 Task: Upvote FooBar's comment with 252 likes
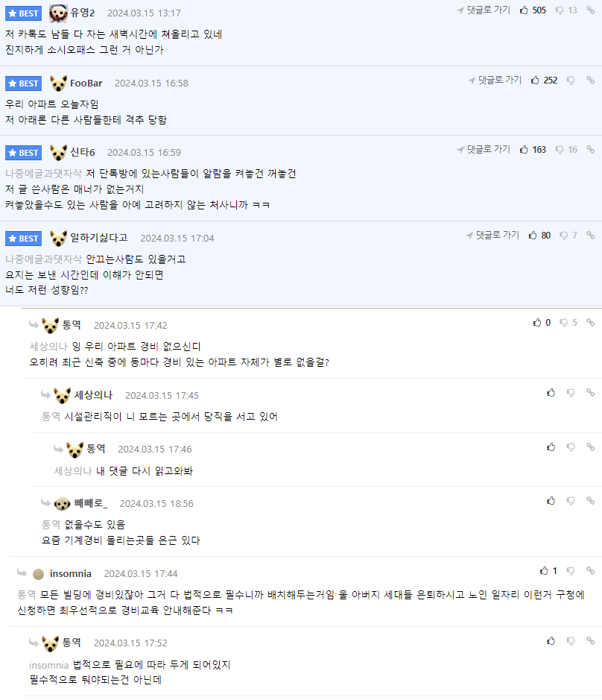pos(535,81)
